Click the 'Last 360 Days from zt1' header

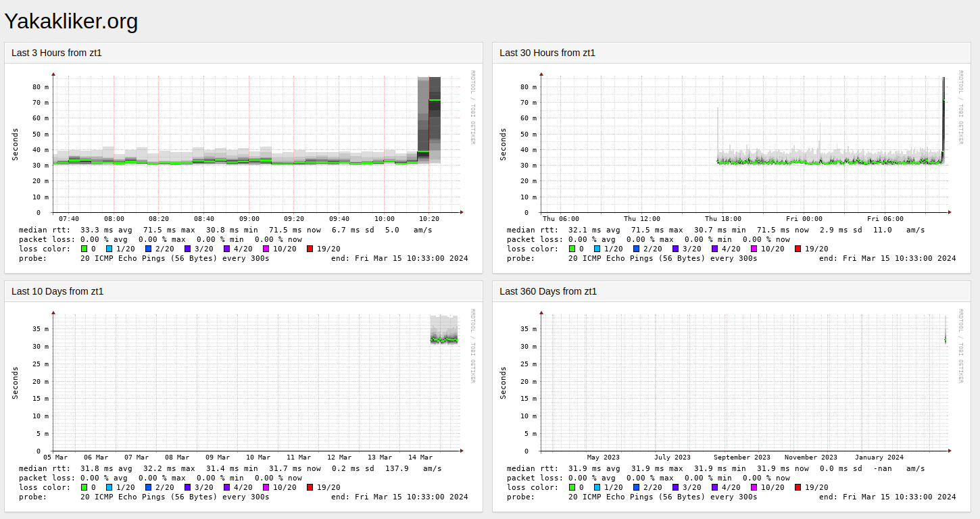pos(548,291)
